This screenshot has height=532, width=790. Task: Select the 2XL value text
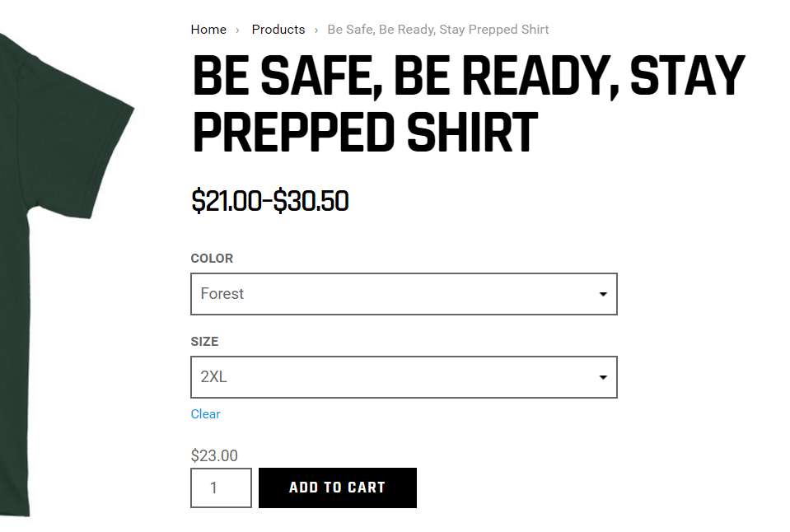[x=213, y=377]
